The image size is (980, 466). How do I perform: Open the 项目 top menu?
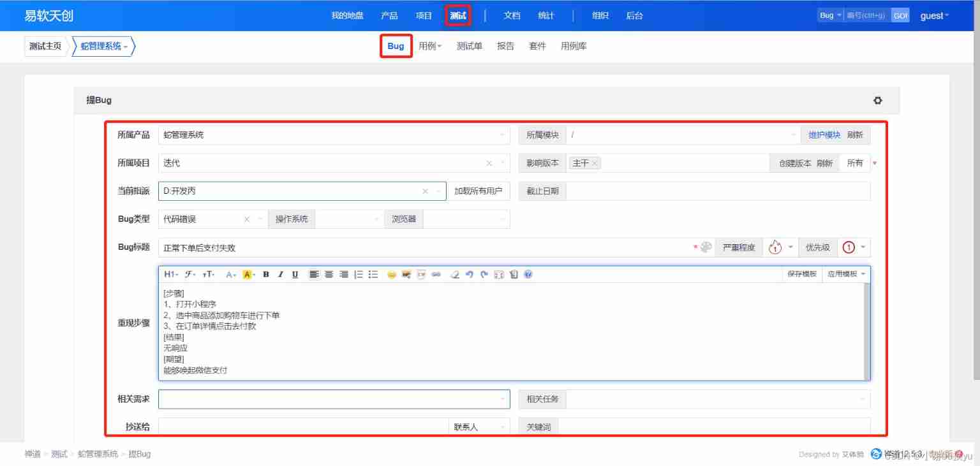click(424, 16)
